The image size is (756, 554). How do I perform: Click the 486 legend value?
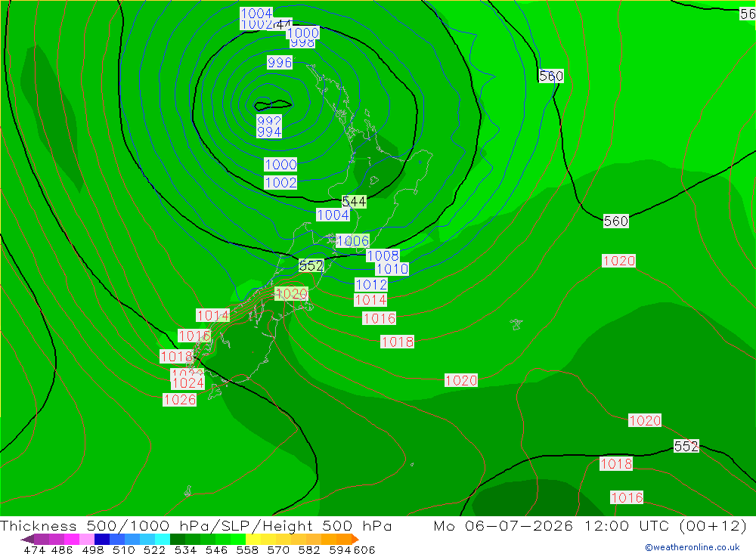62,550
